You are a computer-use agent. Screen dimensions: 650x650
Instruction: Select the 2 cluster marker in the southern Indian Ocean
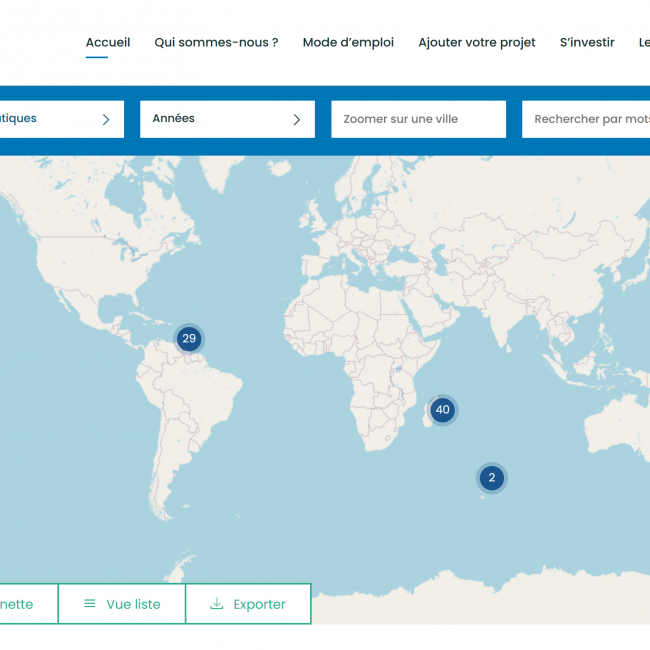click(491, 478)
